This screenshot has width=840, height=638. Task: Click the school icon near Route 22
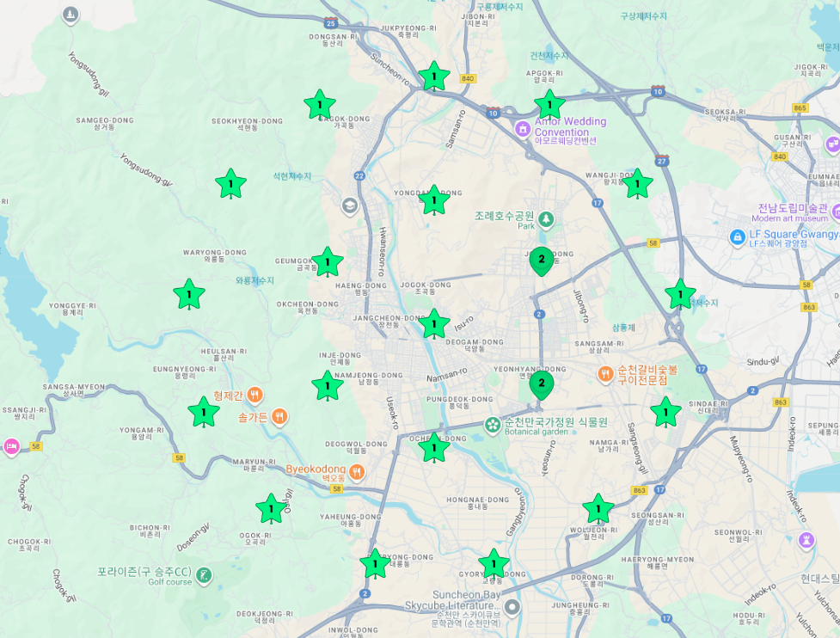(349, 206)
